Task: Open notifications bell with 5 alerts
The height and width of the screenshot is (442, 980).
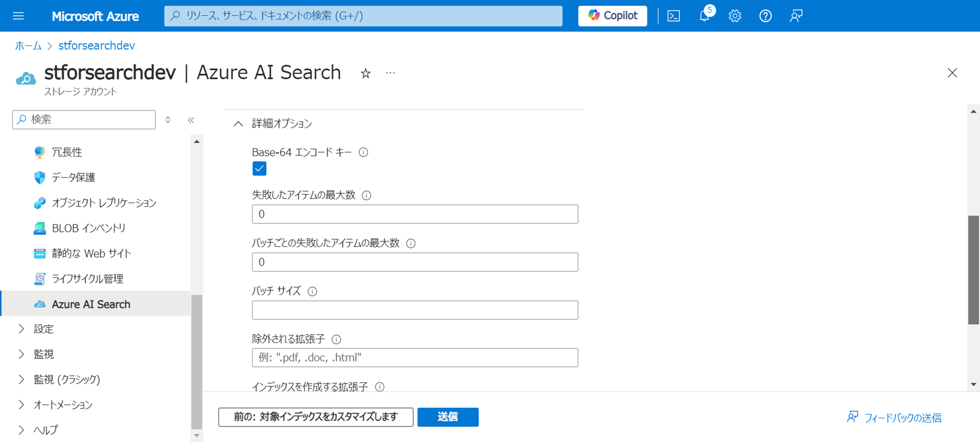Action: [x=705, y=16]
